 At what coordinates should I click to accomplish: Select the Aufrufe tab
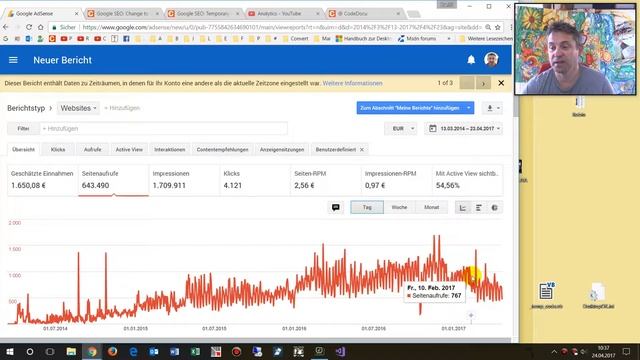[93, 149]
